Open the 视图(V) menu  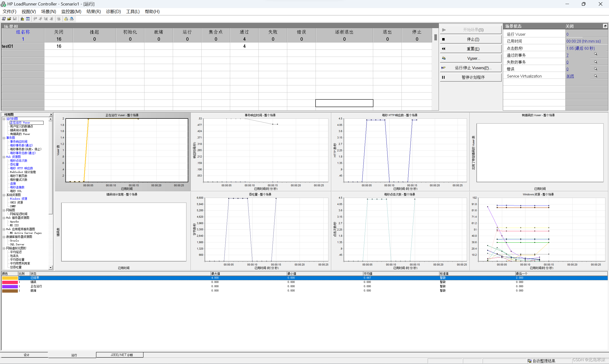click(x=29, y=11)
